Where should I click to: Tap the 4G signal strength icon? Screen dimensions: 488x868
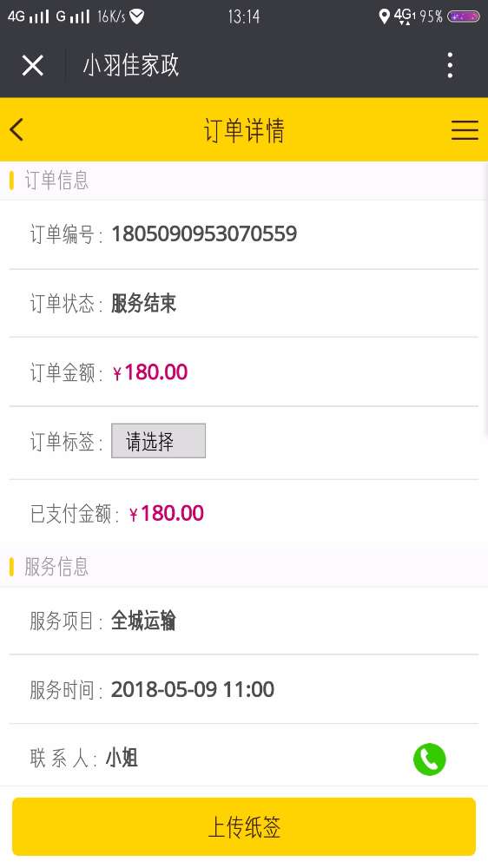[x=29, y=16]
